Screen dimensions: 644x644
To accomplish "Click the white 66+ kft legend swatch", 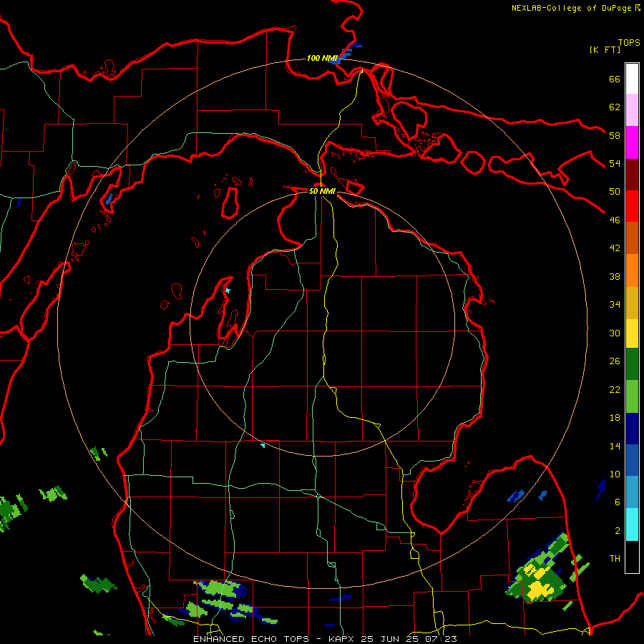I will click(x=632, y=79).
